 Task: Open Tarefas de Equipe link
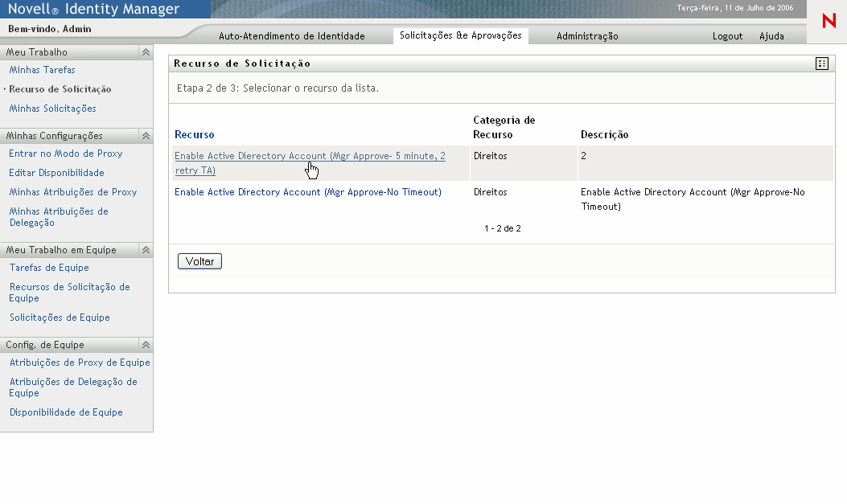pyautogui.click(x=48, y=268)
